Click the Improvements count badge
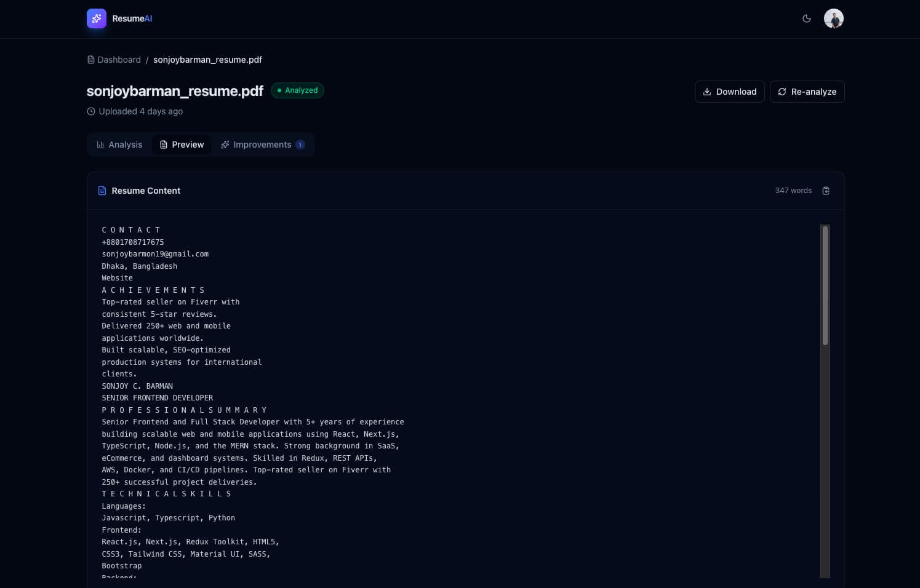The height and width of the screenshot is (588, 920). pyautogui.click(x=300, y=145)
